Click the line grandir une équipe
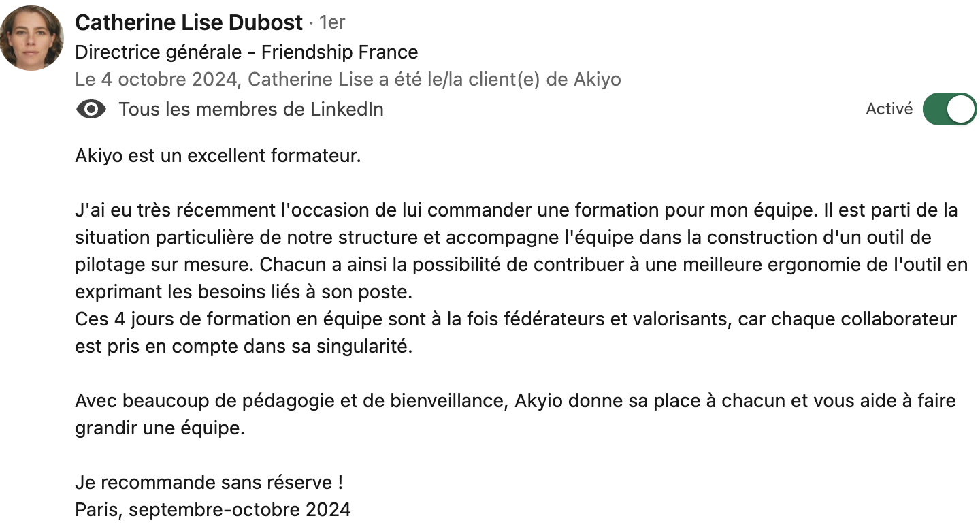The image size is (980, 527). 159,428
